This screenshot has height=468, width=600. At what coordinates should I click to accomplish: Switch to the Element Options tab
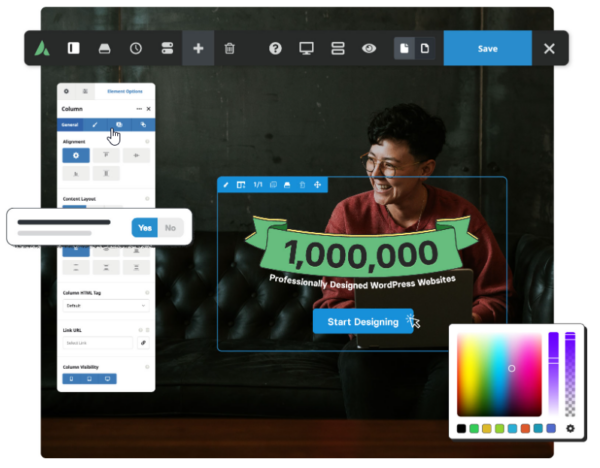coord(125,91)
